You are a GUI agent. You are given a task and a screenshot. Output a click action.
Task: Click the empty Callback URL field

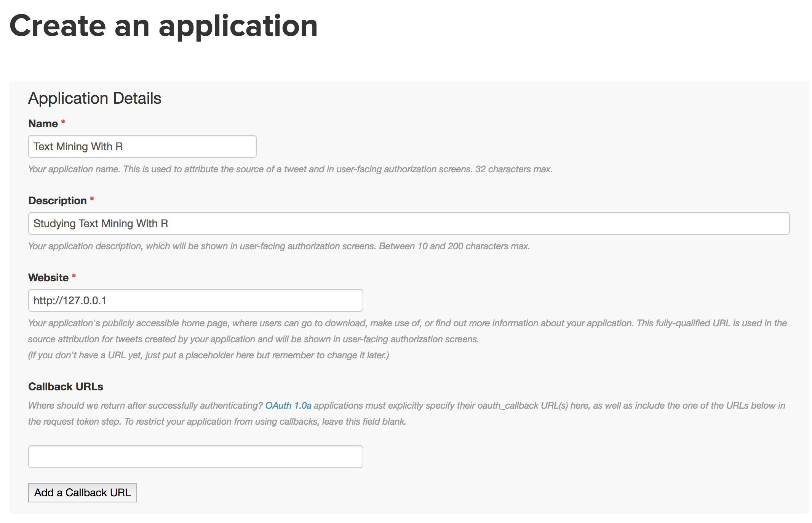pyautogui.click(x=195, y=457)
